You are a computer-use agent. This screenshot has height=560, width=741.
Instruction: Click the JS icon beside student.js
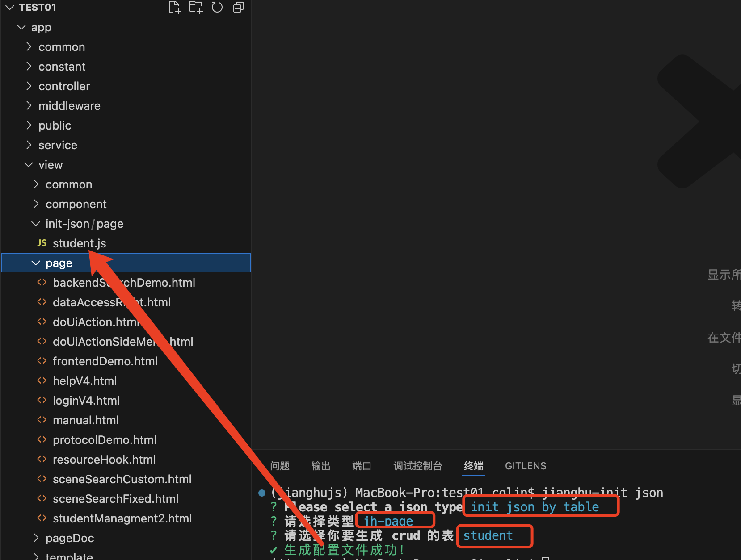(42, 243)
